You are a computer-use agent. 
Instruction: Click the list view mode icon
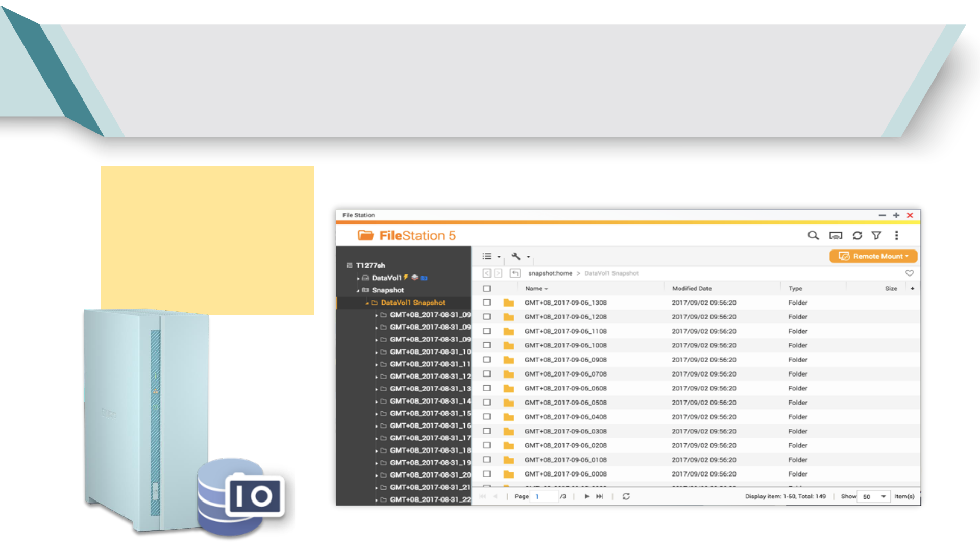point(487,256)
